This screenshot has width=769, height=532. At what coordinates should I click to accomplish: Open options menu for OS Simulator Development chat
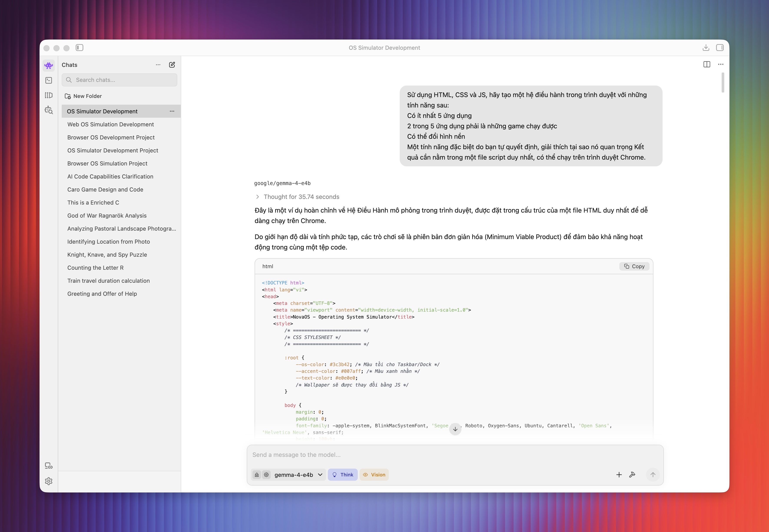coord(172,111)
